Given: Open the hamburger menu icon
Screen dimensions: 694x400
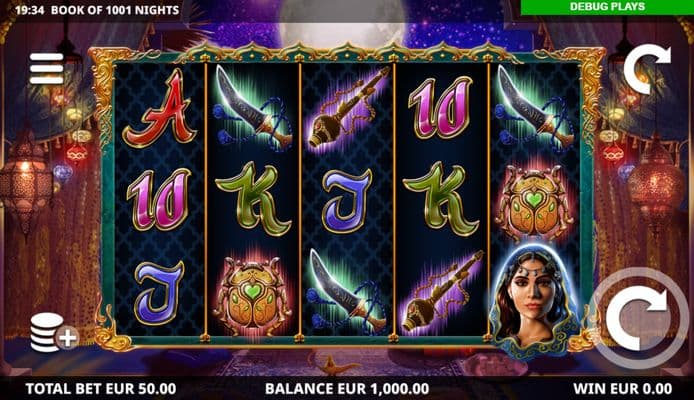Looking at the screenshot, I should 46,69.
